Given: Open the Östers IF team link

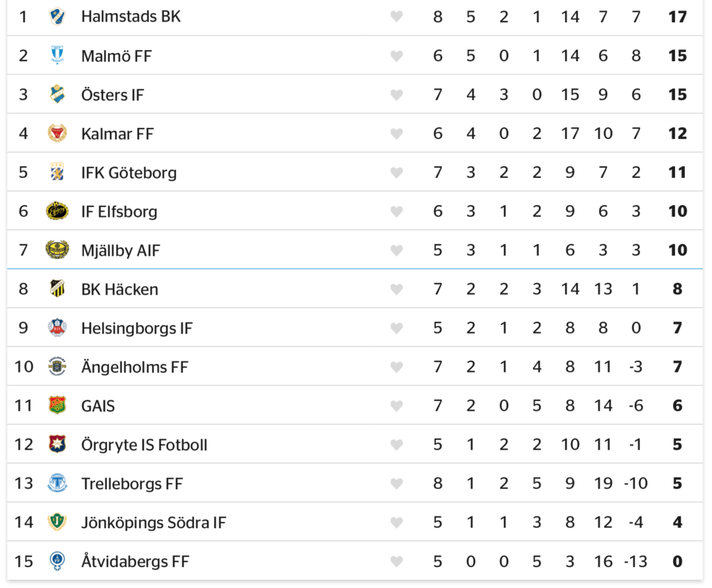Looking at the screenshot, I should [113, 95].
